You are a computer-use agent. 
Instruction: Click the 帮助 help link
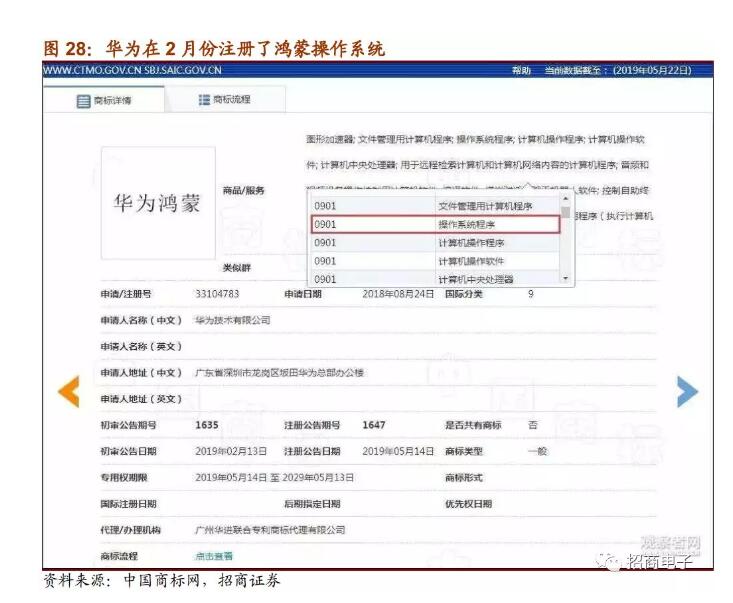(521, 71)
